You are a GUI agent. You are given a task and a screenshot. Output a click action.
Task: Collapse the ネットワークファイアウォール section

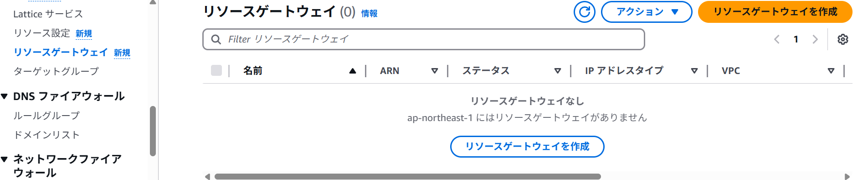(5, 159)
